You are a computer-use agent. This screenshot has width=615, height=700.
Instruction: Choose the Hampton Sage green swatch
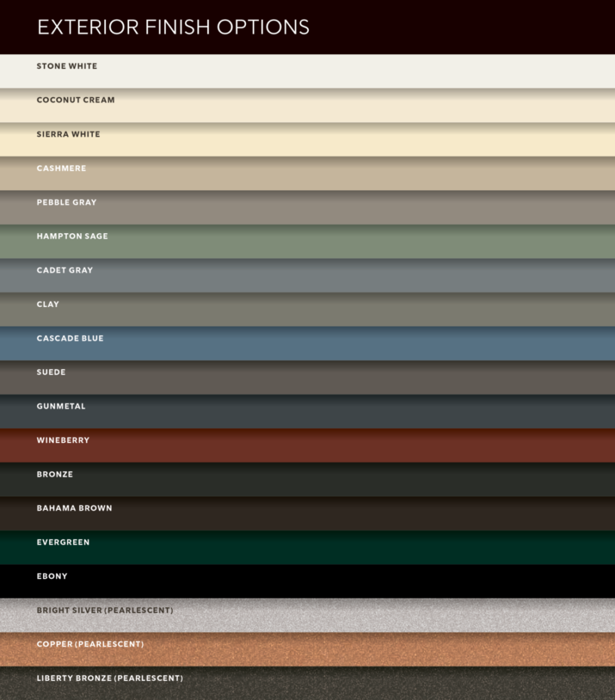307,241
